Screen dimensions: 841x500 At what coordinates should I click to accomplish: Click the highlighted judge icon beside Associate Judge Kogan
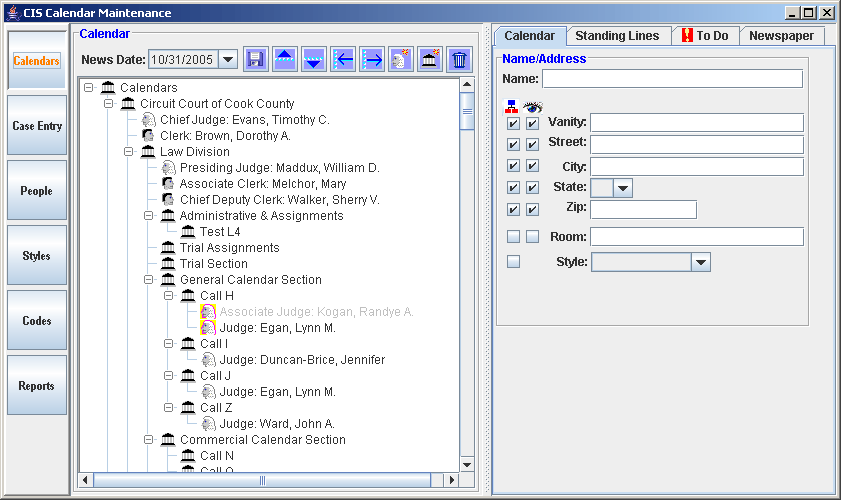click(x=208, y=312)
